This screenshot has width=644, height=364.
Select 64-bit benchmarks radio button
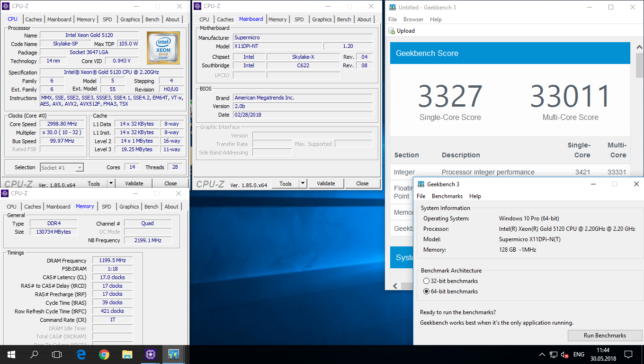(426, 291)
